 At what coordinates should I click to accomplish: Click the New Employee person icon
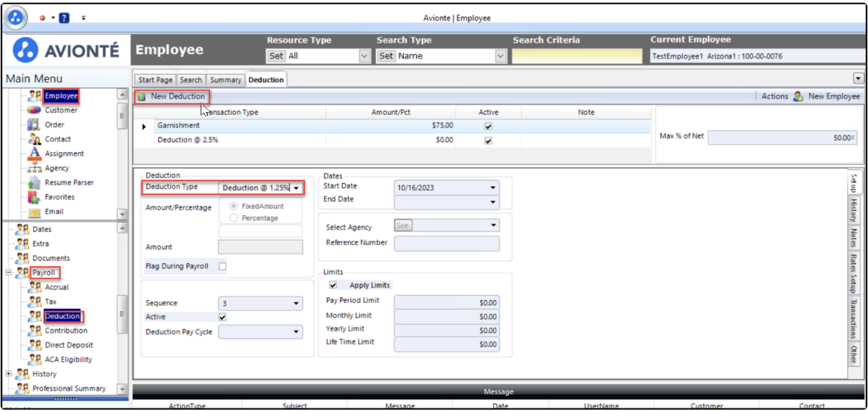(798, 97)
